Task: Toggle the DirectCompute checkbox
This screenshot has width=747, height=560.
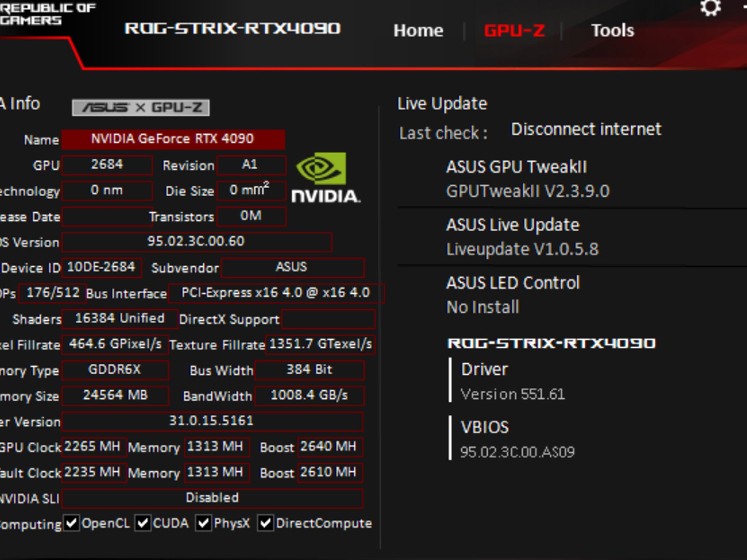Action: click(266, 523)
